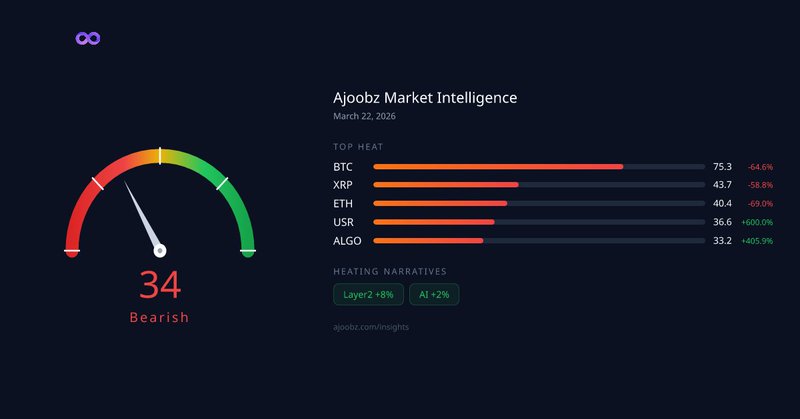Open the ajoobz.com/insights link
This screenshot has height=419, width=800.
370,327
